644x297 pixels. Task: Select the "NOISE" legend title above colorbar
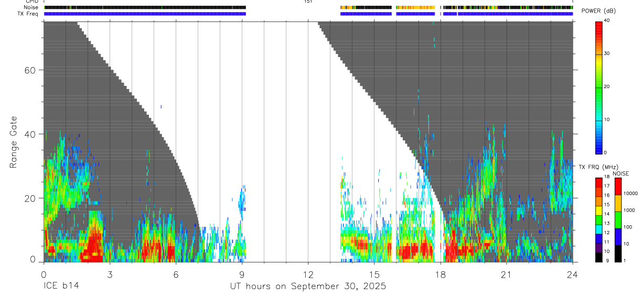click(621, 173)
